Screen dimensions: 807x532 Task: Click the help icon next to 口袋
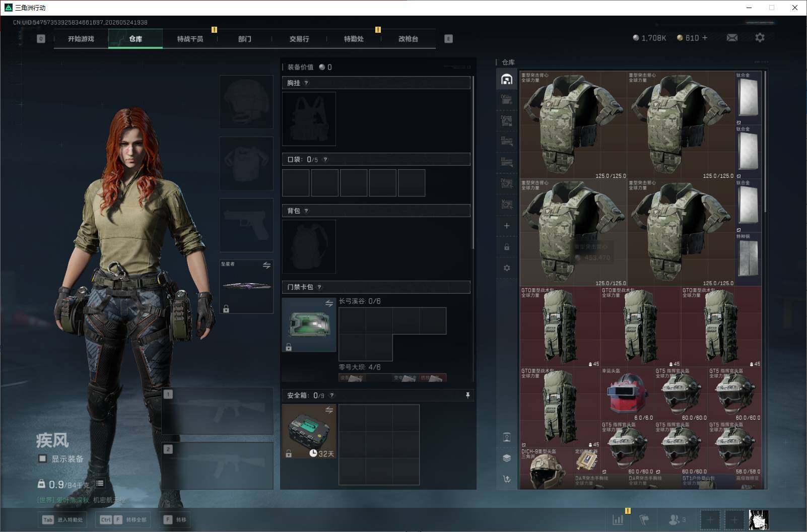click(325, 160)
